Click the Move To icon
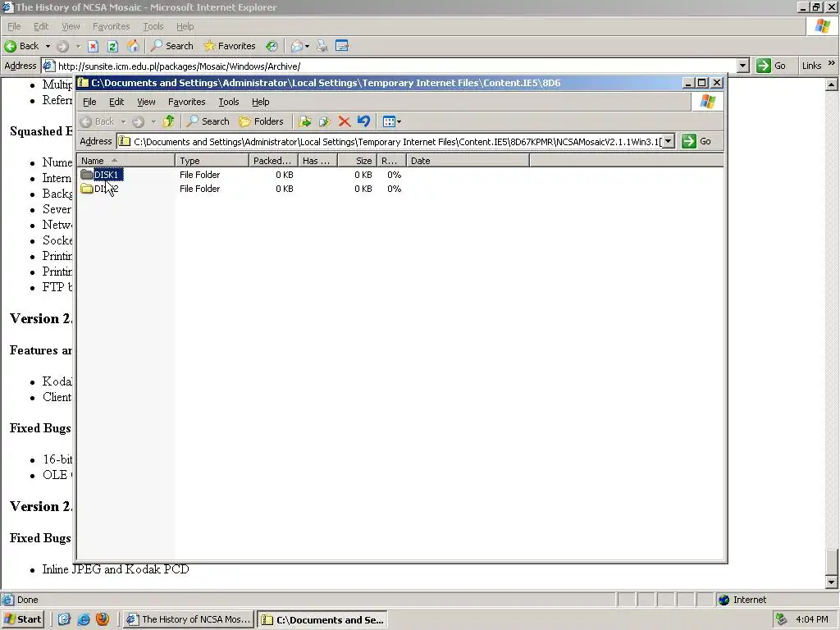The height and width of the screenshot is (630, 840). pyautogui.click(x=305, y=121)
